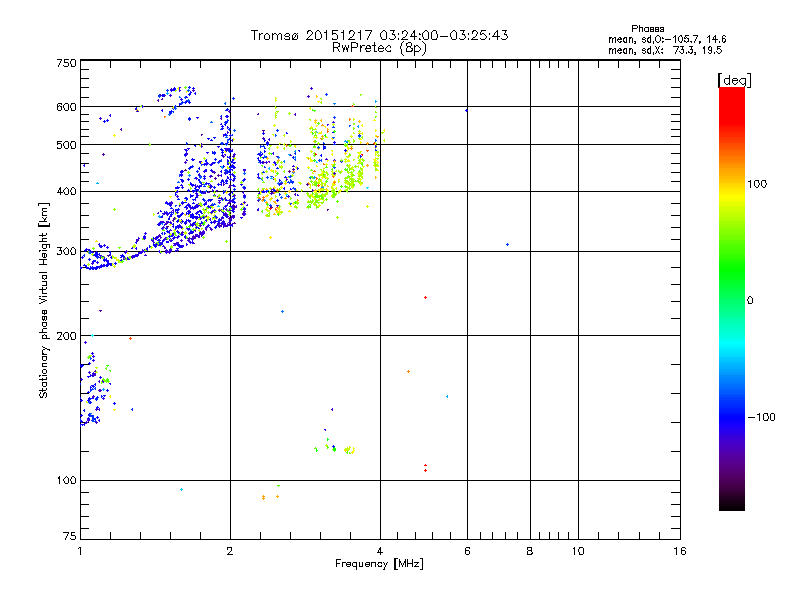The width and height of the screenshot is (800, 600).
Task: Click the green middle of the phase colorbar
Action: coord(732,278)
